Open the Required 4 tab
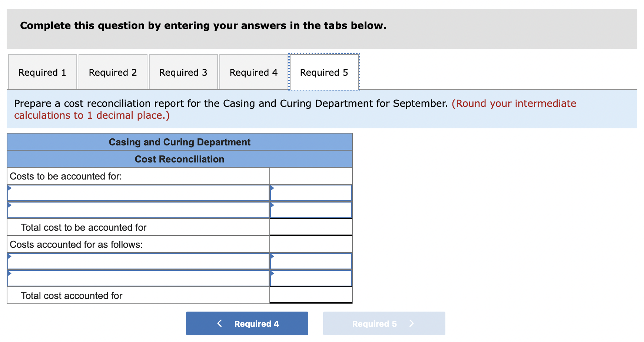644x342 pixels. pos(253,72)
